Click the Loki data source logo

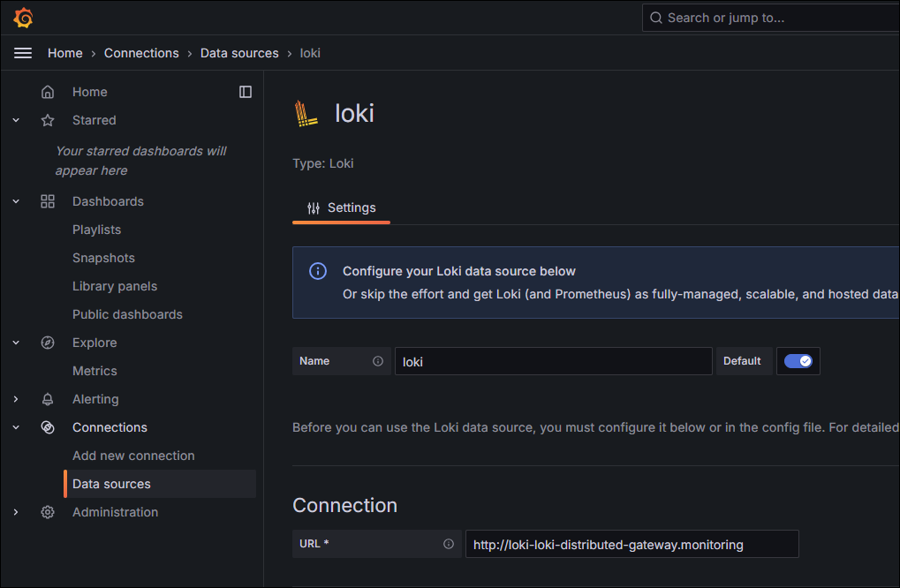(x=306, y=113)
